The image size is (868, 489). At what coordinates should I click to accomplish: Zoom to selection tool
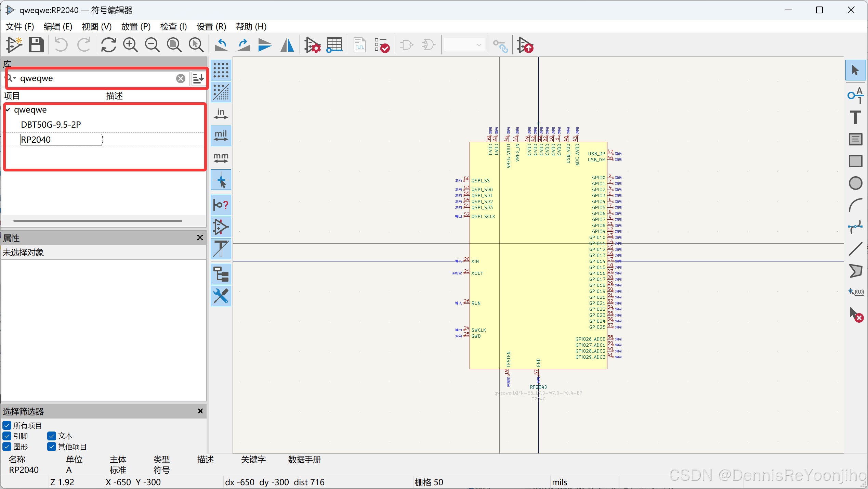click(196, 45)
